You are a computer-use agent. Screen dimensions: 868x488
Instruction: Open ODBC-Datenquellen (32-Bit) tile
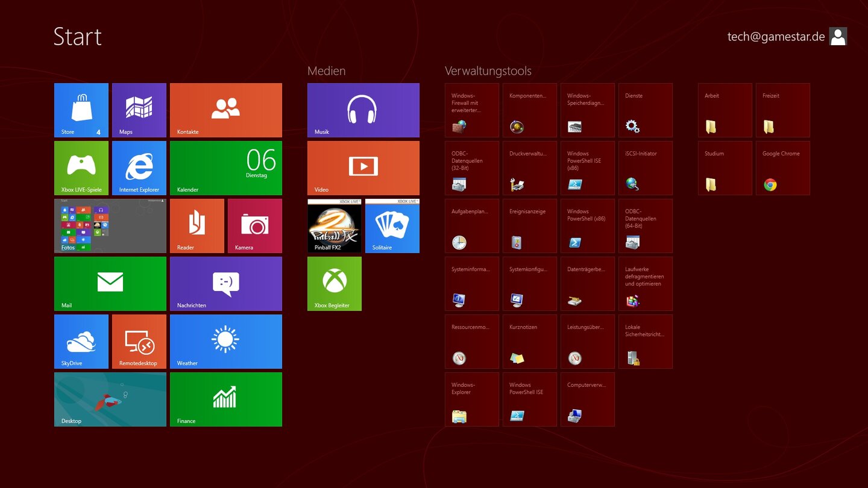tap(472, 168)
